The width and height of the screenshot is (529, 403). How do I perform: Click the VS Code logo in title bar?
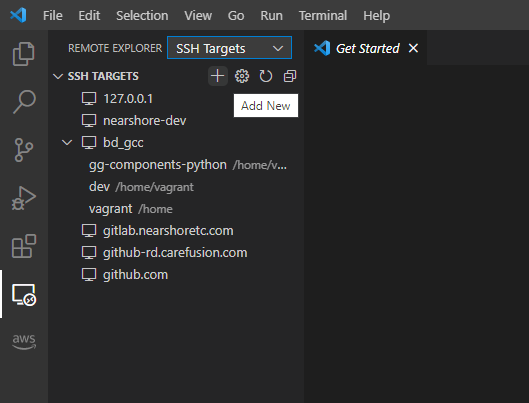tap(18, 15)
